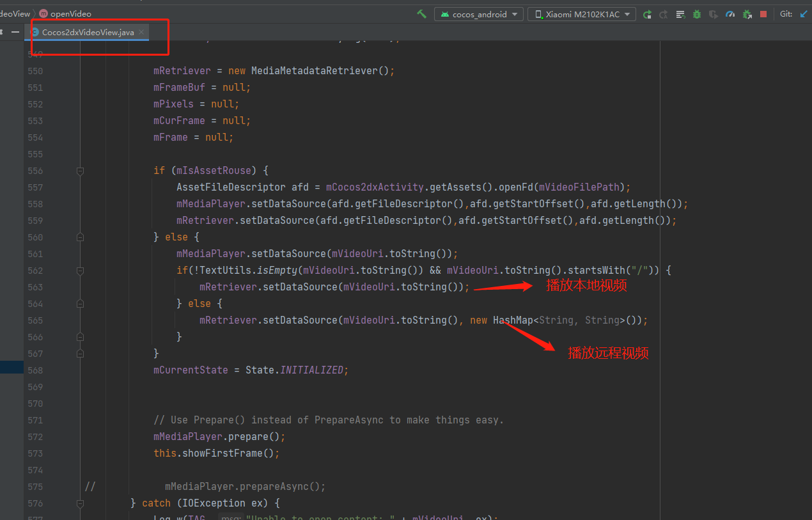Click the green Debug bug icon

click(x=697, y=14)
